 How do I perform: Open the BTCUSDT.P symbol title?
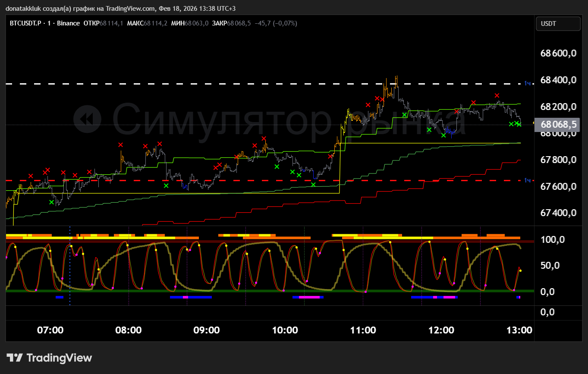pos(26,23)
